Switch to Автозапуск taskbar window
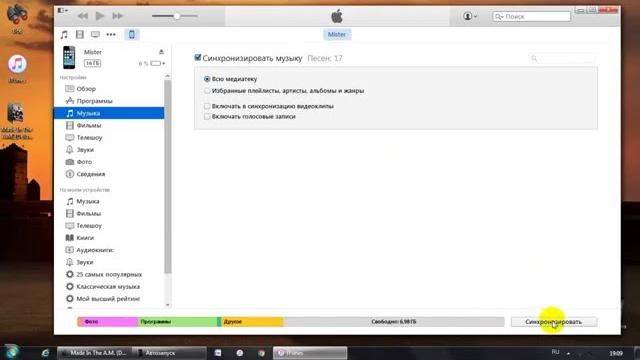The image size is (640, 360). 169,353
